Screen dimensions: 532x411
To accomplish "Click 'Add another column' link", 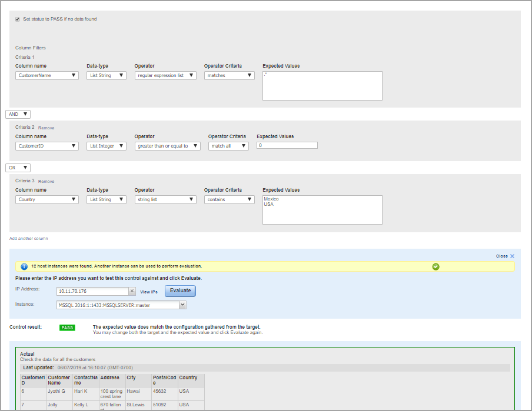I will (x=29, y=238).
